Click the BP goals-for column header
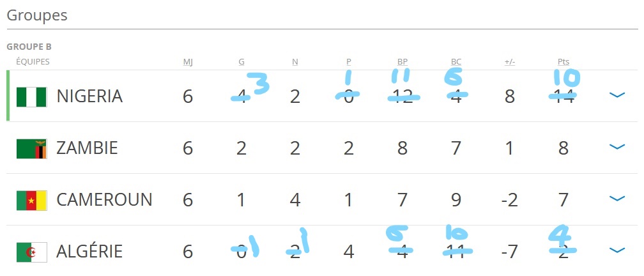 [402, 62]
